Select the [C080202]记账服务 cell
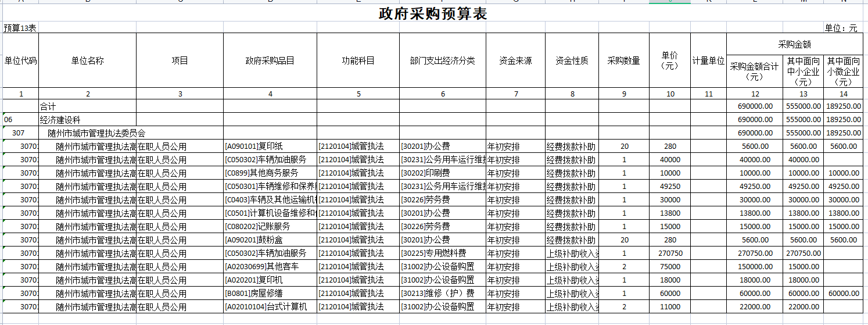This screenshot has width=868, height=325. [270, 227]
